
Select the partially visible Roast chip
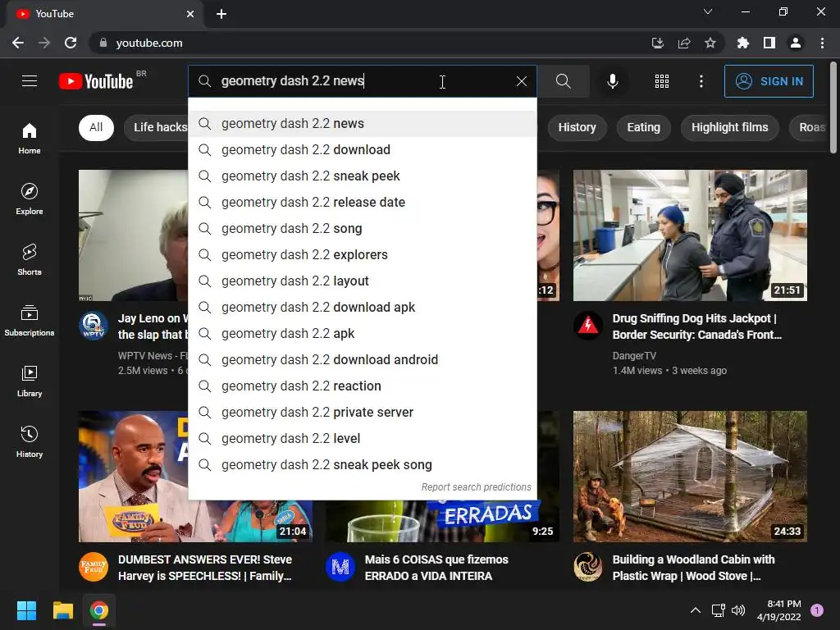point(809,127)
